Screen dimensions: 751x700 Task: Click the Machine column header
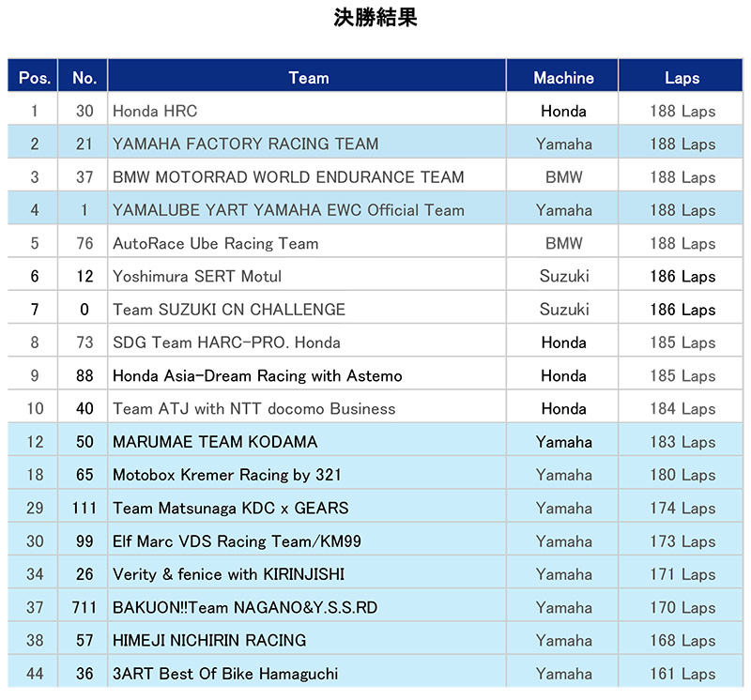coord(562,76)
